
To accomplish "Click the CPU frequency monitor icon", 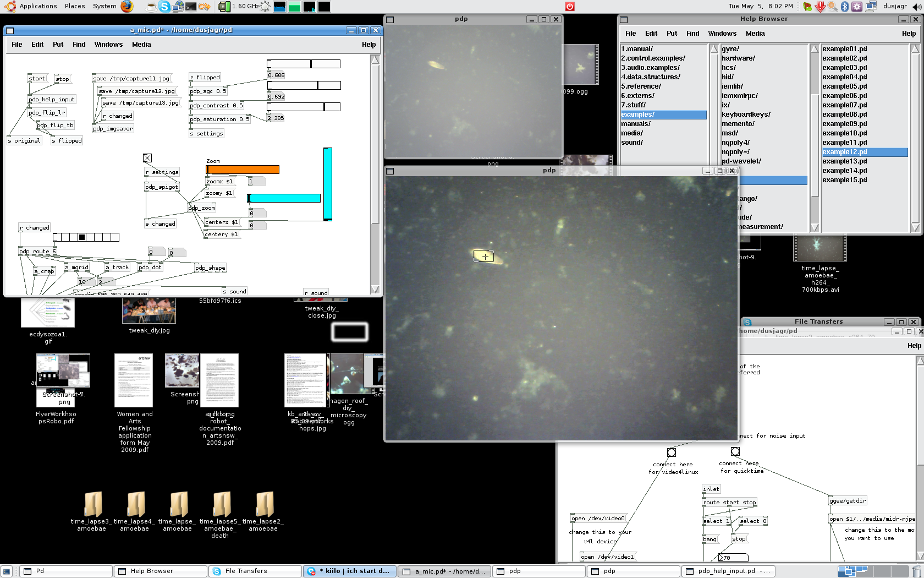I will click(223, 7).
